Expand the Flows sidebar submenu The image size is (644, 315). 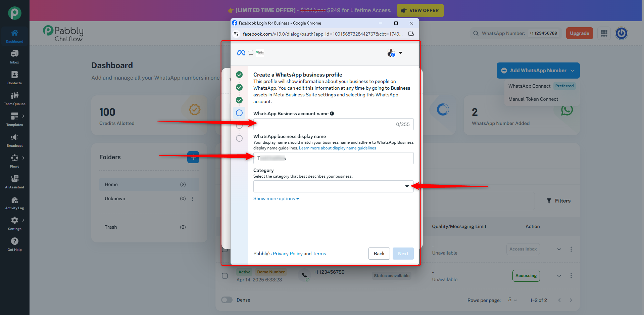tap(23, 158)
